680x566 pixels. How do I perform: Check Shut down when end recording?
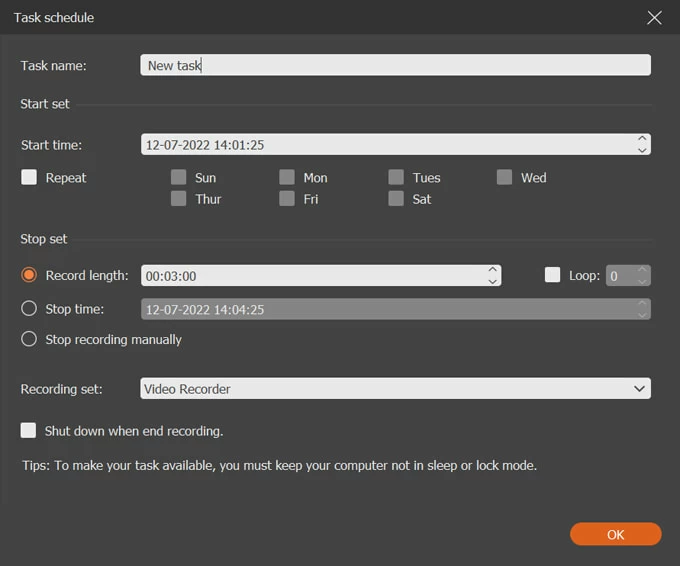coord(29,431)
